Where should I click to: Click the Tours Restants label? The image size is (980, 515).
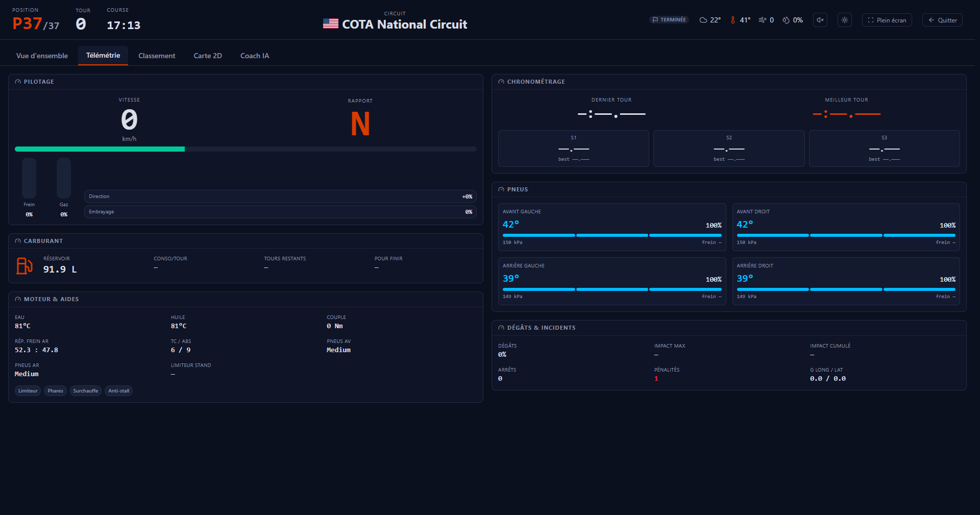click(x=285, y=259)
